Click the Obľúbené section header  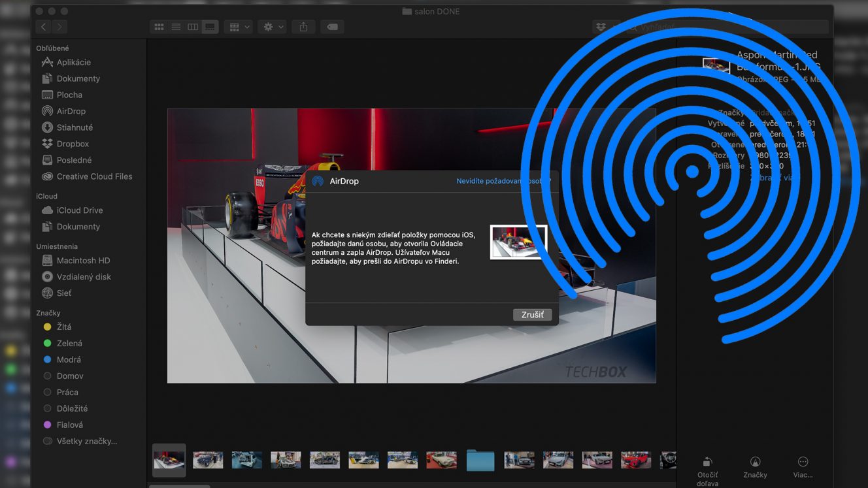click(x=52, y=48)
